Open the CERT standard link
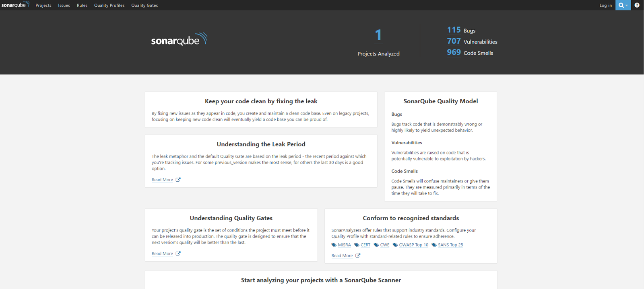 [x=365, y=245]
